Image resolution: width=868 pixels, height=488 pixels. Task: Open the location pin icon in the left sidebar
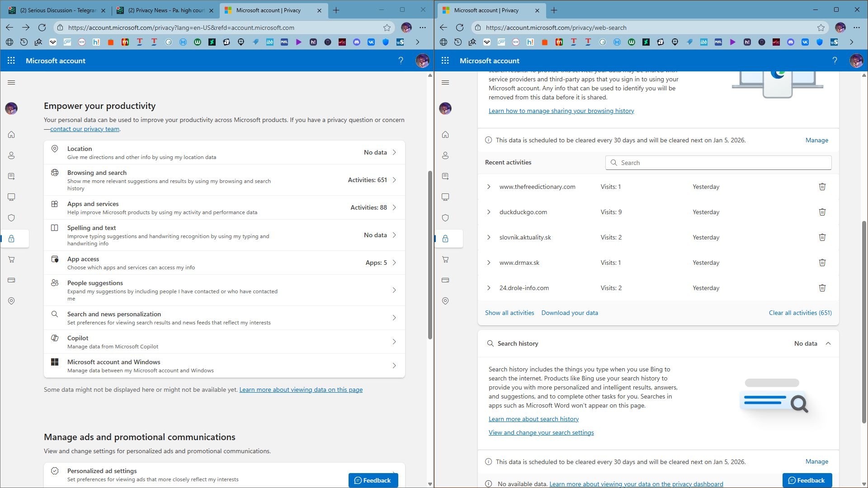pos(11,301)
